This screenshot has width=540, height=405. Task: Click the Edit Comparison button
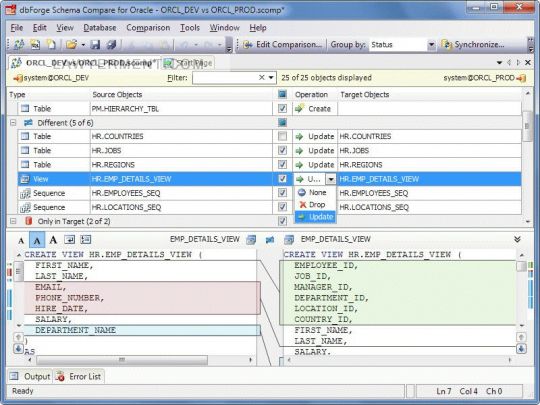click(282, 45)
